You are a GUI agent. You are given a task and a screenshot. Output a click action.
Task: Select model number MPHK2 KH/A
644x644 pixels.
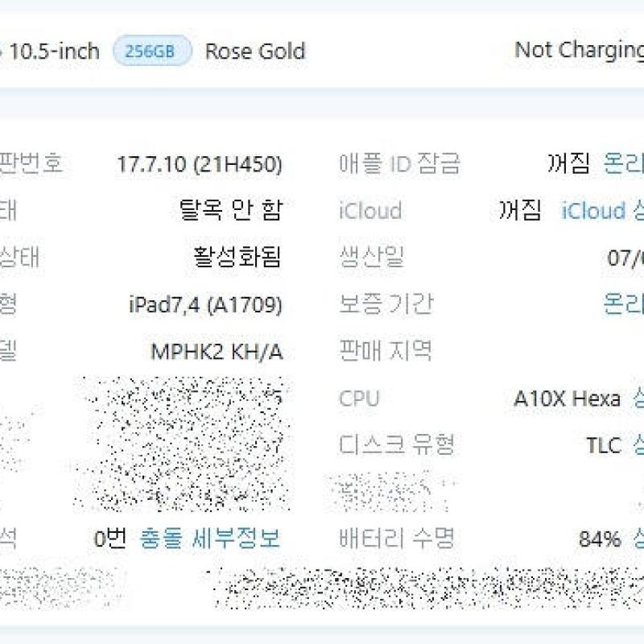[217, 352]
